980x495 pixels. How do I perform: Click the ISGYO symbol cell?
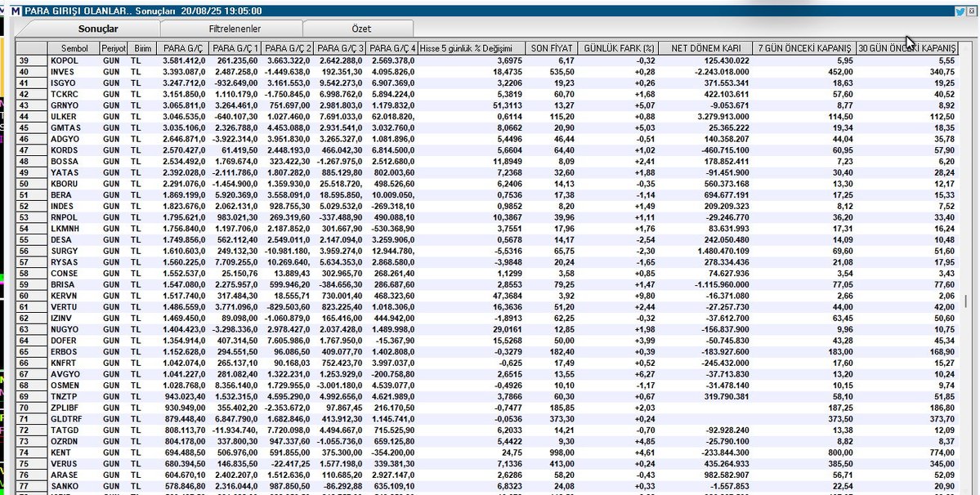click(x=74, y=83)
